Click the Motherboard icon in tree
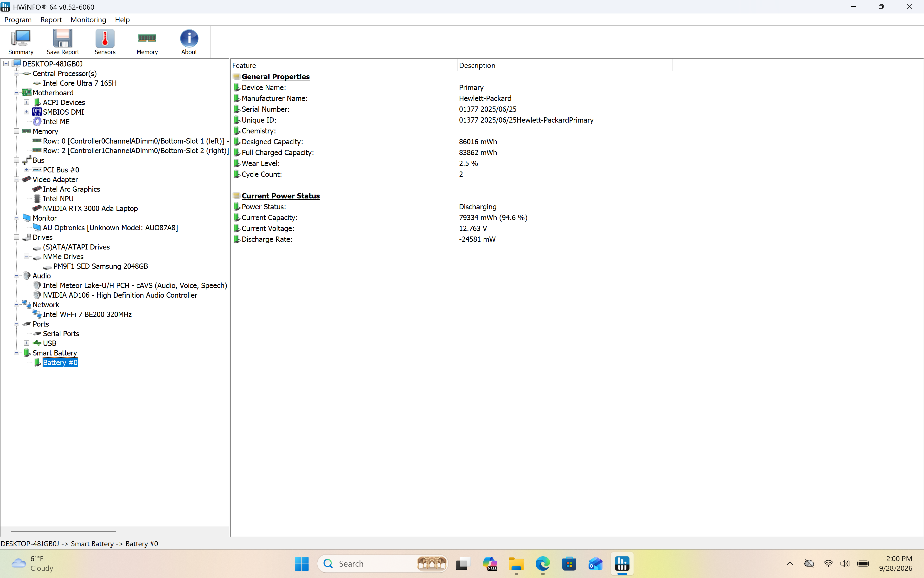 pos(26,92)
